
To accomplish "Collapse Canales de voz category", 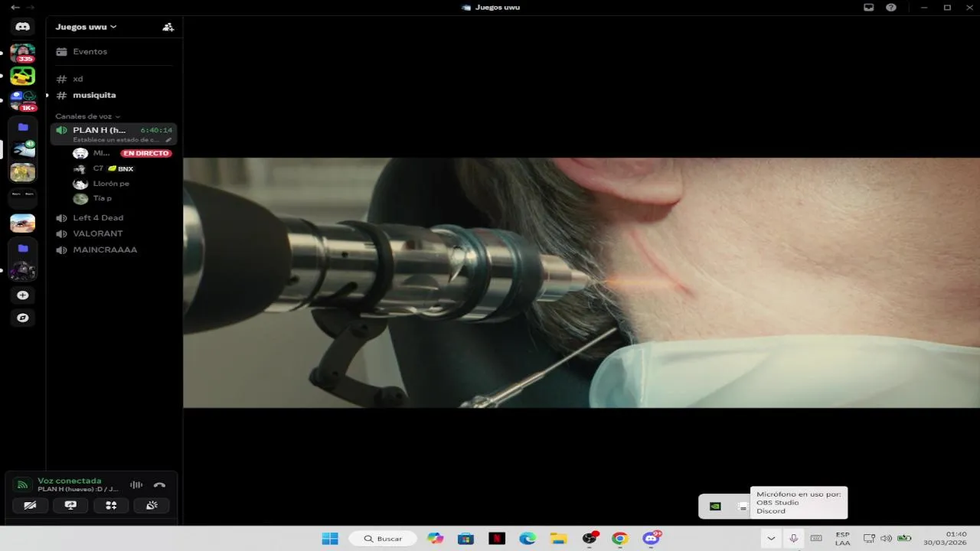I will 87,116.
